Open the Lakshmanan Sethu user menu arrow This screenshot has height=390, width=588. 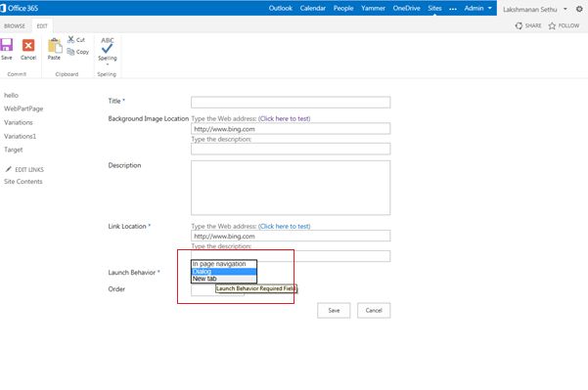[565, 9]
